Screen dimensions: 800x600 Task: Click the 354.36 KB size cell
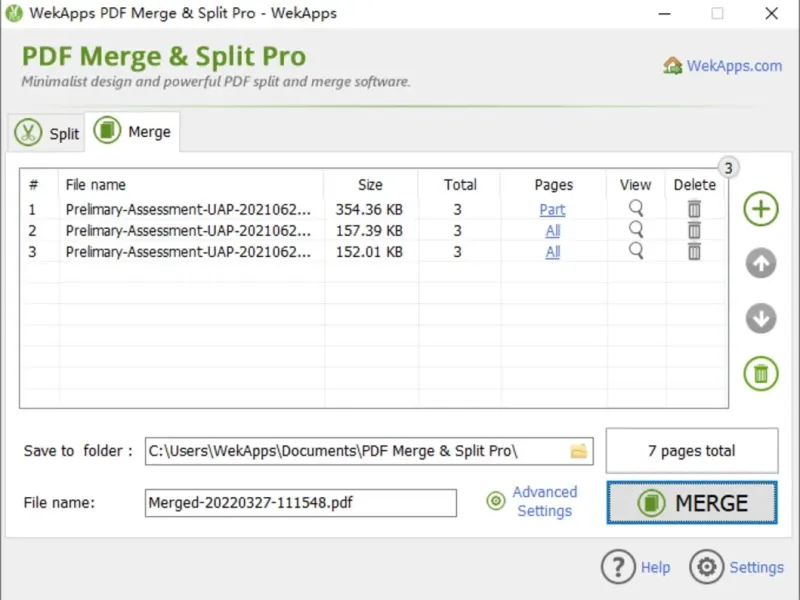[x=369, y=209]
